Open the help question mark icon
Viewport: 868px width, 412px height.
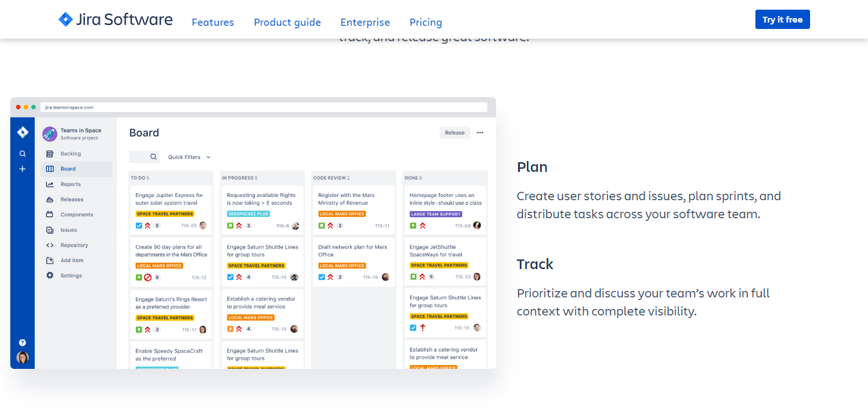point(23,342)
